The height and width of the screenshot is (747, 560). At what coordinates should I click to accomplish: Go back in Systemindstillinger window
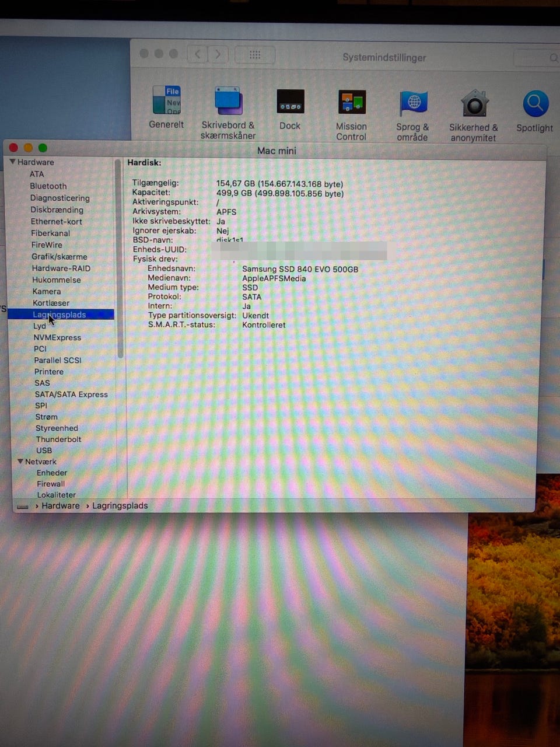tap(197, 54)
